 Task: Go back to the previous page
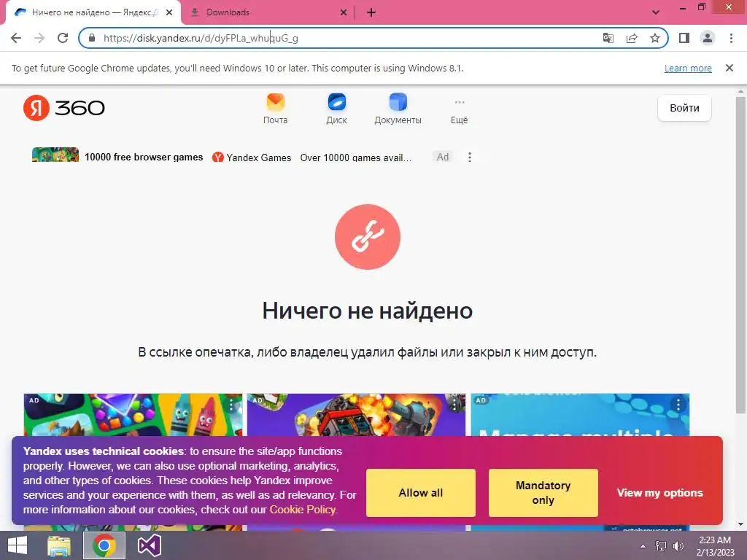[x=16, y=38]
